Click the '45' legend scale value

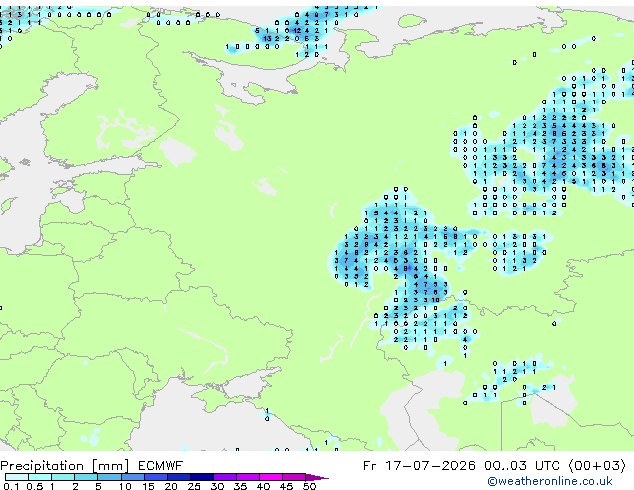point(286,486)
